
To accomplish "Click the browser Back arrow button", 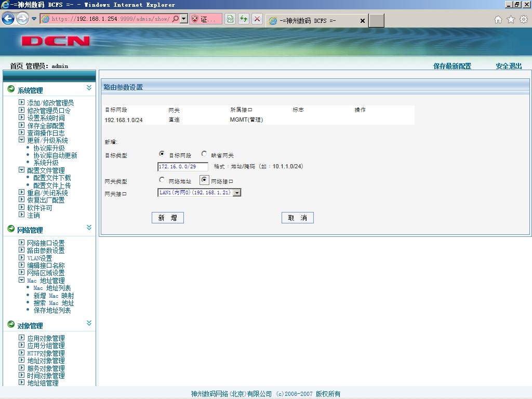I will point(8,19).
